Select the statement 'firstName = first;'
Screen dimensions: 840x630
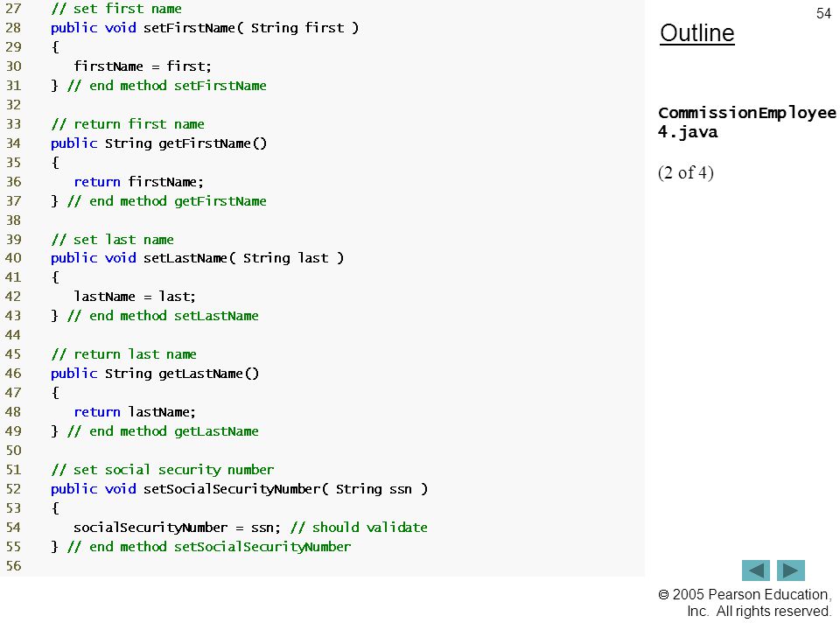click(x=143, y=66)
